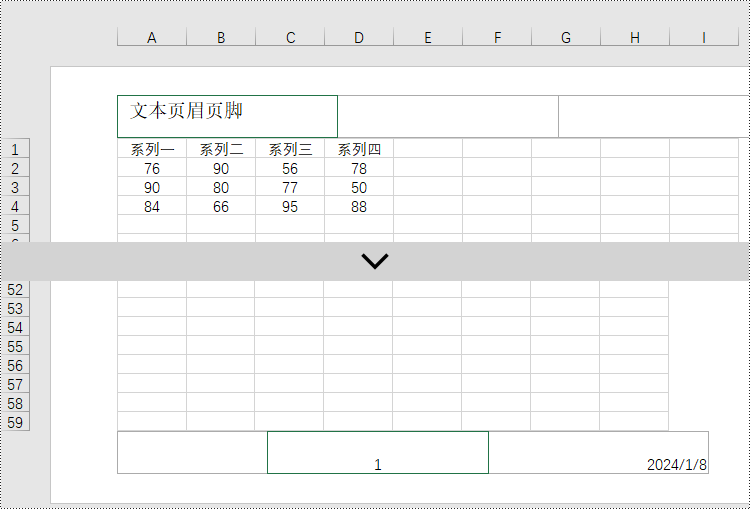The width and height of the screenshot is (750, 509).
Task: Select cell A3 with value 90
Action: [x=152, y=187]
